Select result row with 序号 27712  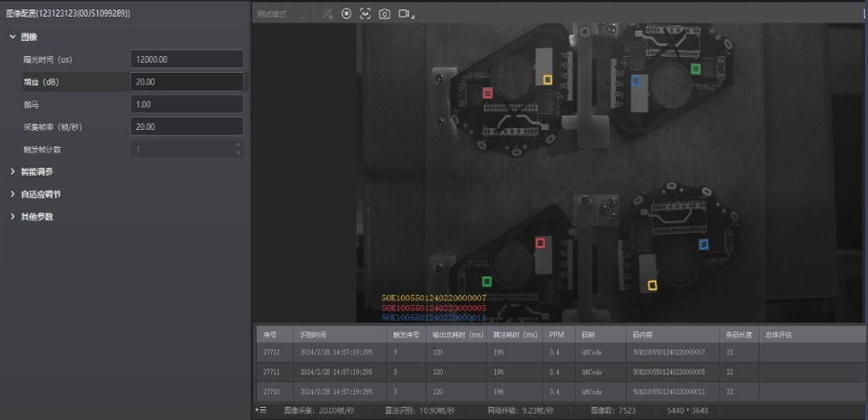pos(561,352)
